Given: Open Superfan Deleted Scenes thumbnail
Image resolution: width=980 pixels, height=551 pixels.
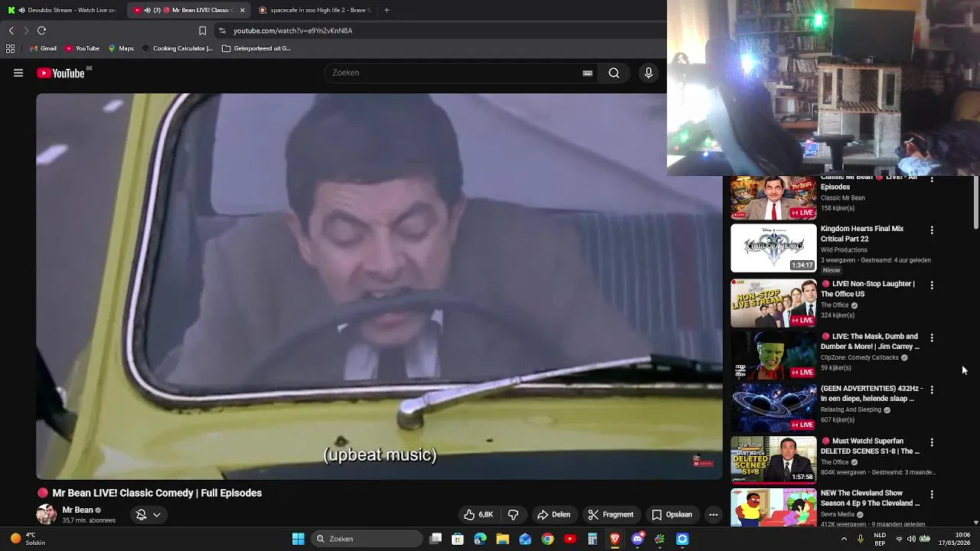Looking at the screenshot, I should (x=773, y=460).
